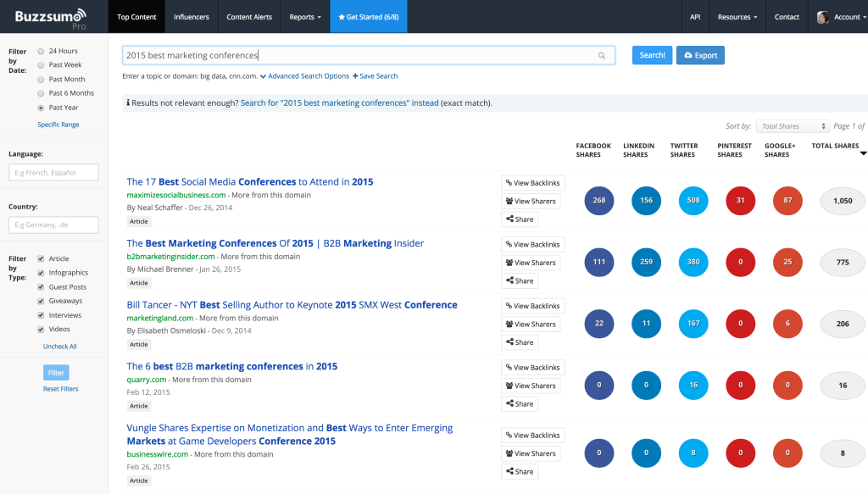The height and width of the screenshot is (494, 868).
Task: Open the Content Alerts tab
Action: (x=249, y=17)
